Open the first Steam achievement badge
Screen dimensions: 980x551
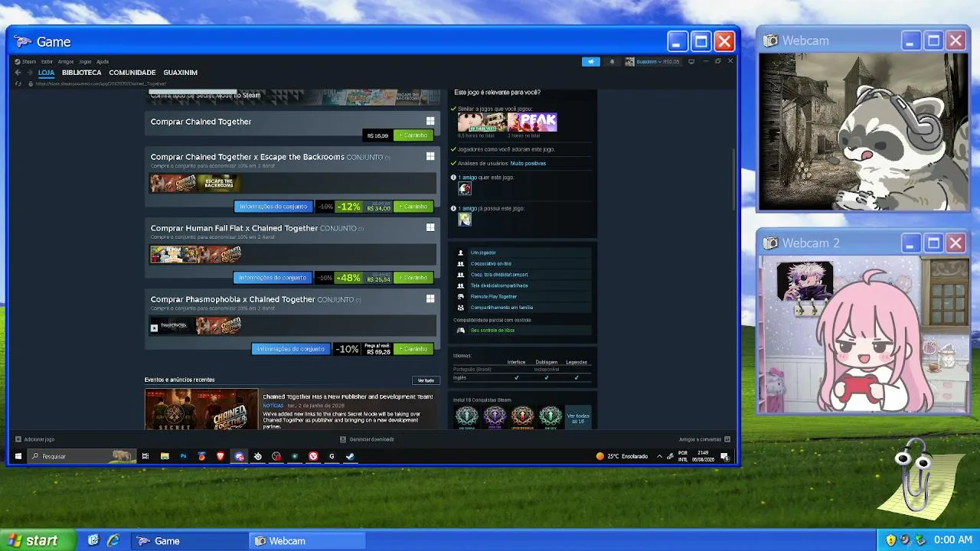point(466,416)
